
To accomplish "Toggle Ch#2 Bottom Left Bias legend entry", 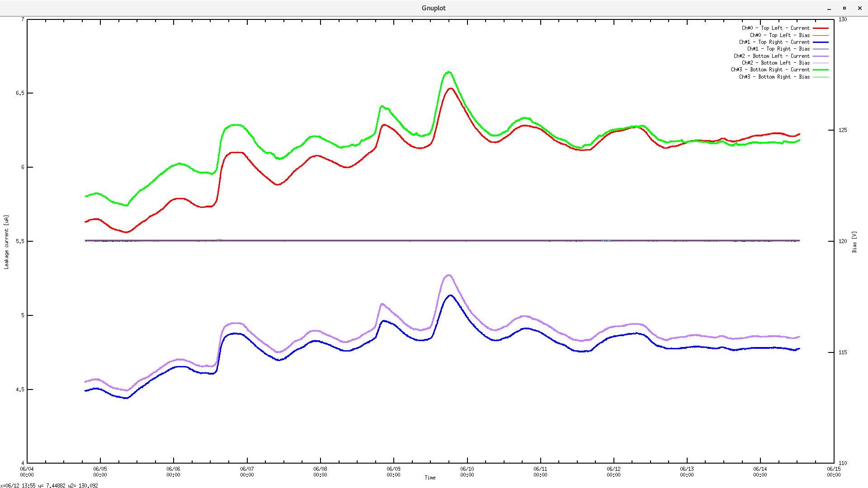I will (775, 63).
